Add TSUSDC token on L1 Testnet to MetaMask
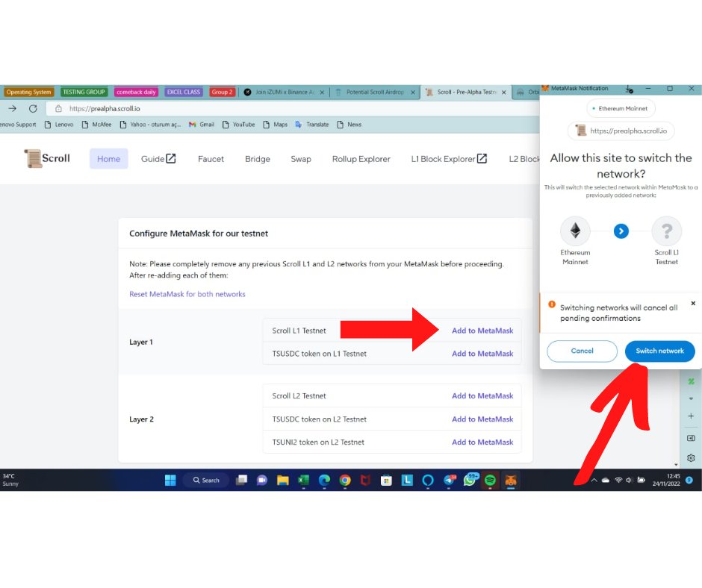 point(482,354)
